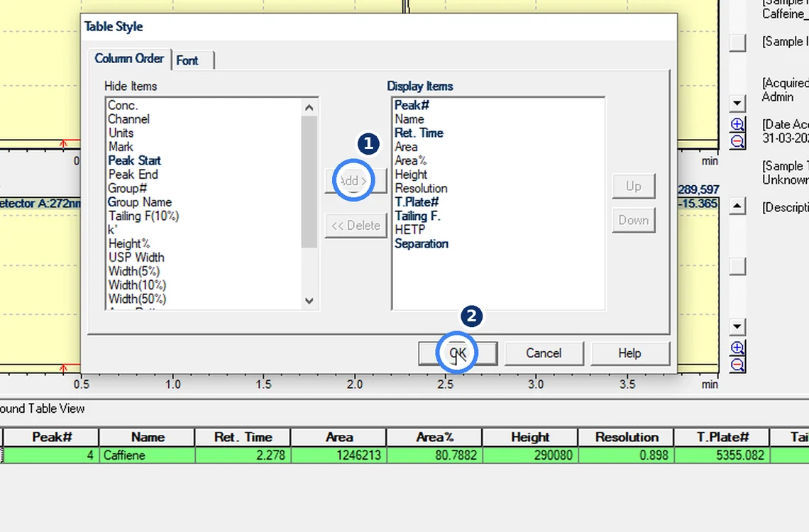Viewport: 809px width, 532px height.
Task: Click Hide Items list scroll up arrow
Action: (x=309, y=107)
